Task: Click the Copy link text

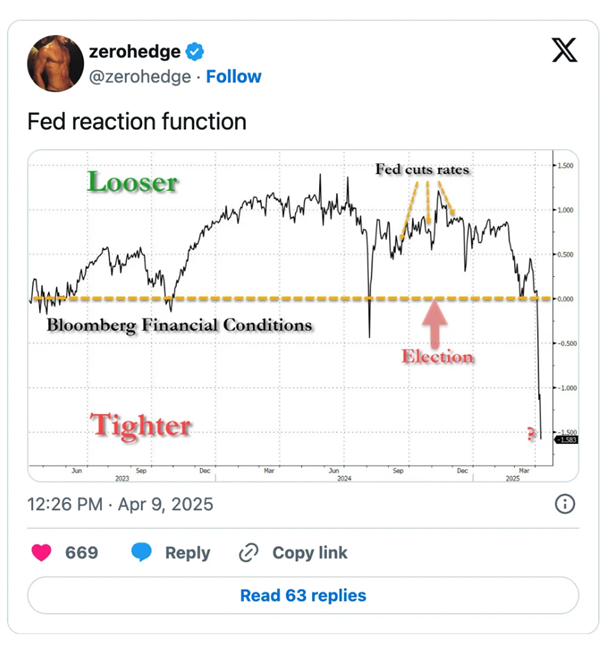Action: (x=310, y=552)
